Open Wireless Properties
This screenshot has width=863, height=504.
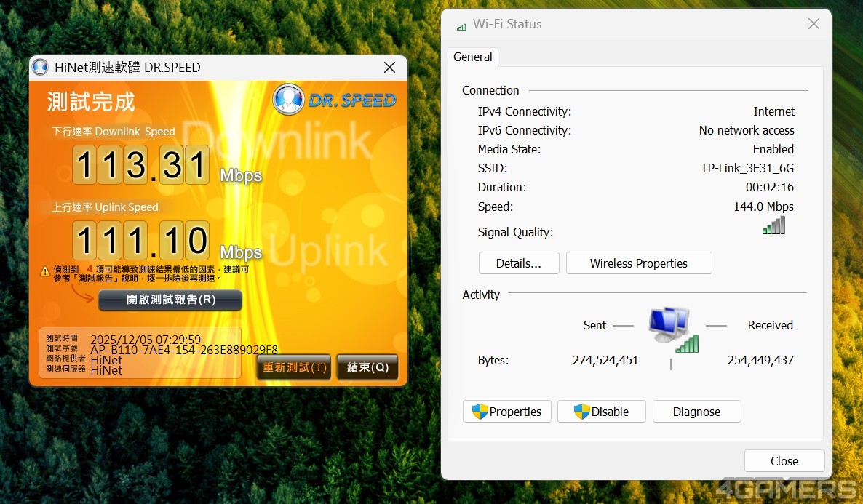coord(638,263)
